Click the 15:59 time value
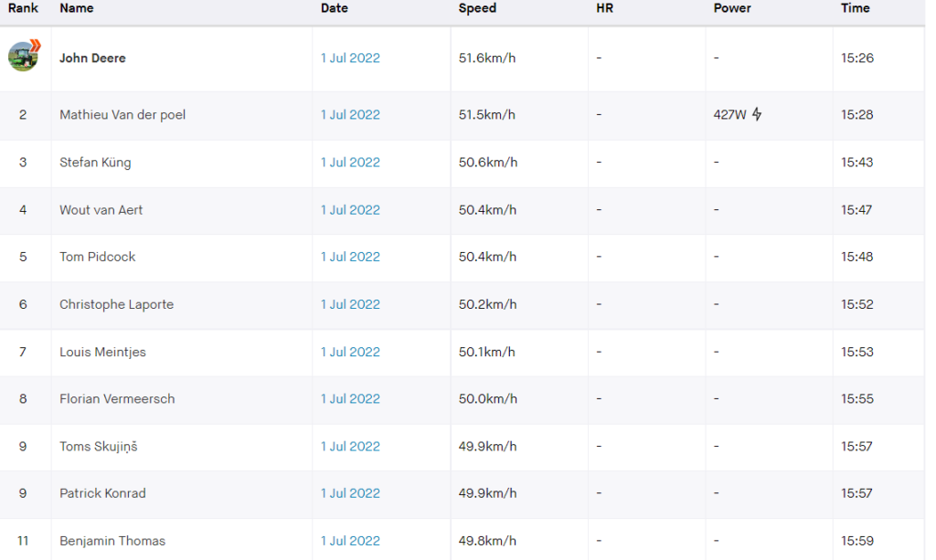Viewport: 936px width, 560px height. click(x=857, y=541)
